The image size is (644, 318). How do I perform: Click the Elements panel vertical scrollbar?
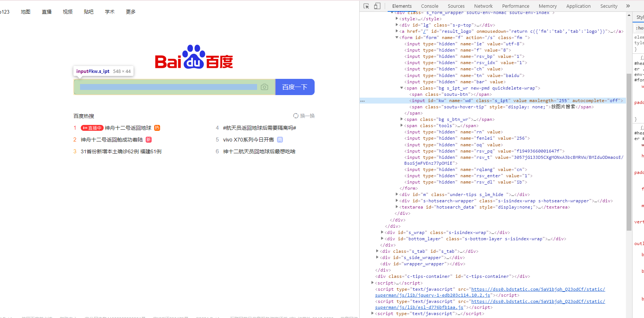[x=629, y=152]
